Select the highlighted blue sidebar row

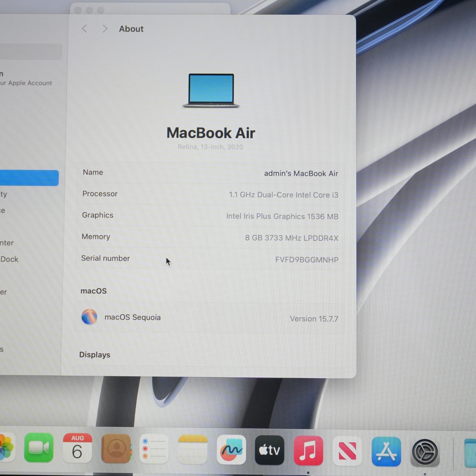click(x=29, y=178)
